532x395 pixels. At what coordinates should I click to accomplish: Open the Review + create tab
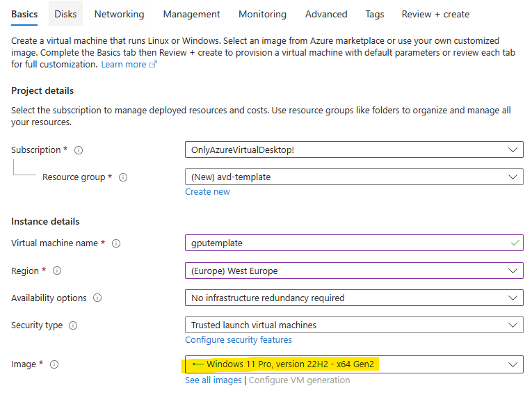(435, 14)
